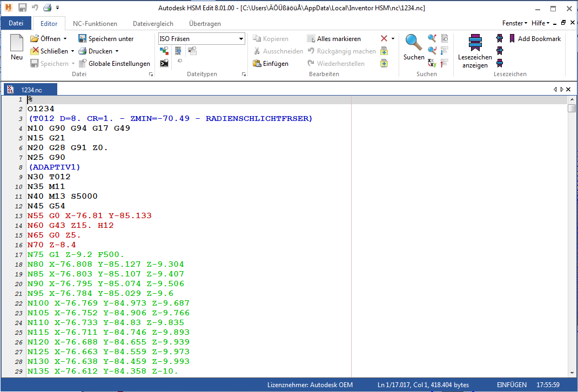Click the colored blocks file type setup icon

[x=164, y=50]
